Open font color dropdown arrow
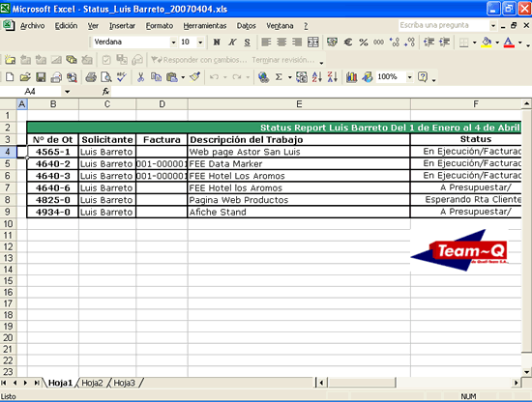Viewport: 532px width, 402px height. pos(519,43)
